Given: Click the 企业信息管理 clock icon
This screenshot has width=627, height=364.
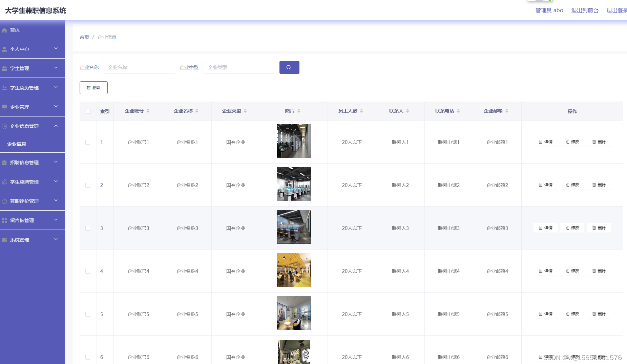Looking at the screenshot, I should click(4, 126).
